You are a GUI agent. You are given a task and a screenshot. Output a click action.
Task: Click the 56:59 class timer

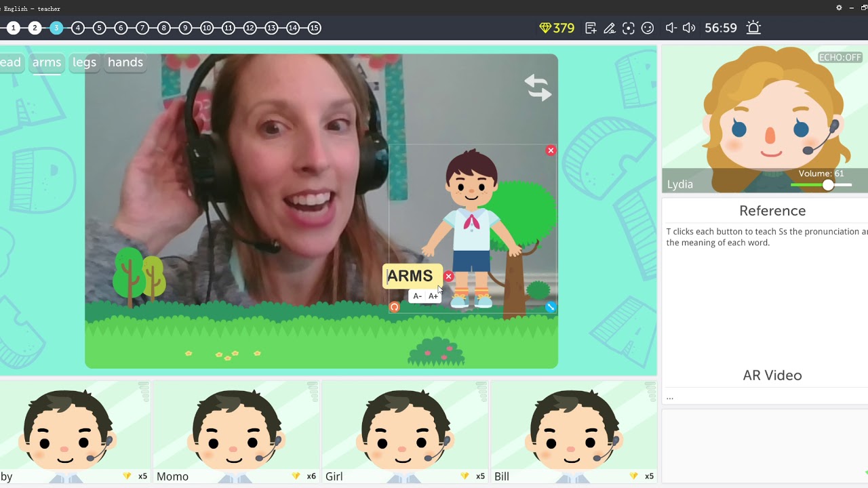click(721, 28)
